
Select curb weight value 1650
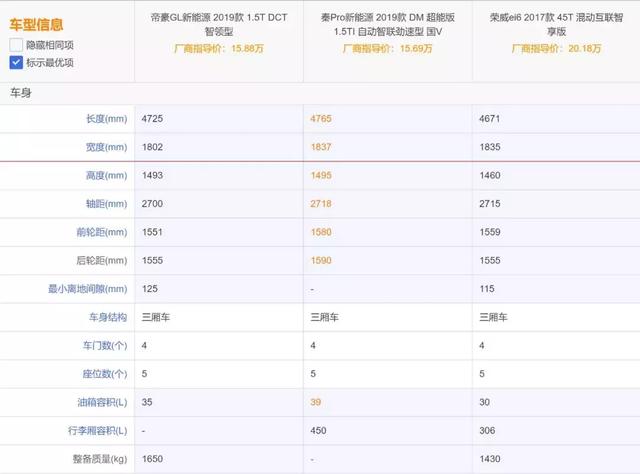point(152,459)
